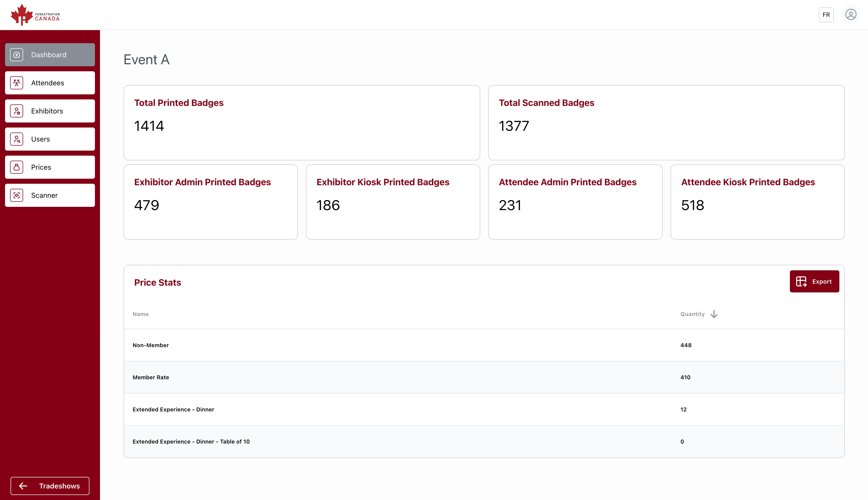The image size is (868, 500).
Task: Click the Attendees group icon
Action: 17,83
